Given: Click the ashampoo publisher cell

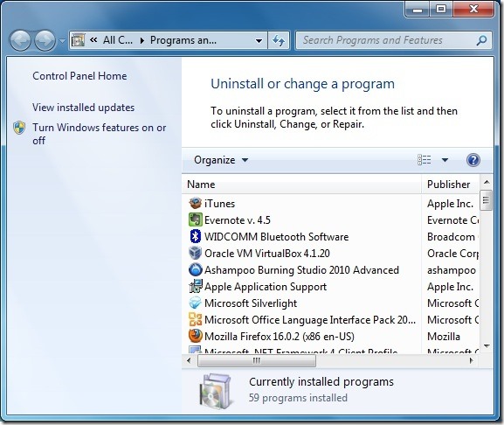Looking at the screenshot, I should 452,270.
